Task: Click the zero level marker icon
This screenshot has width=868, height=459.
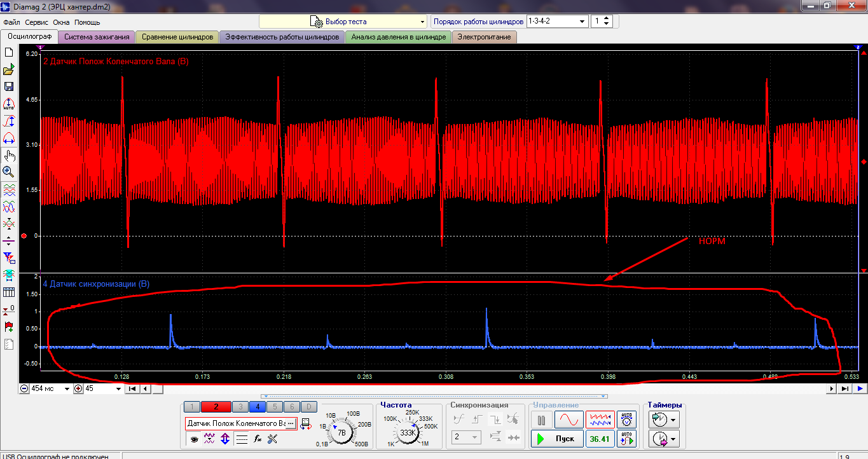Action: [9, 310]
